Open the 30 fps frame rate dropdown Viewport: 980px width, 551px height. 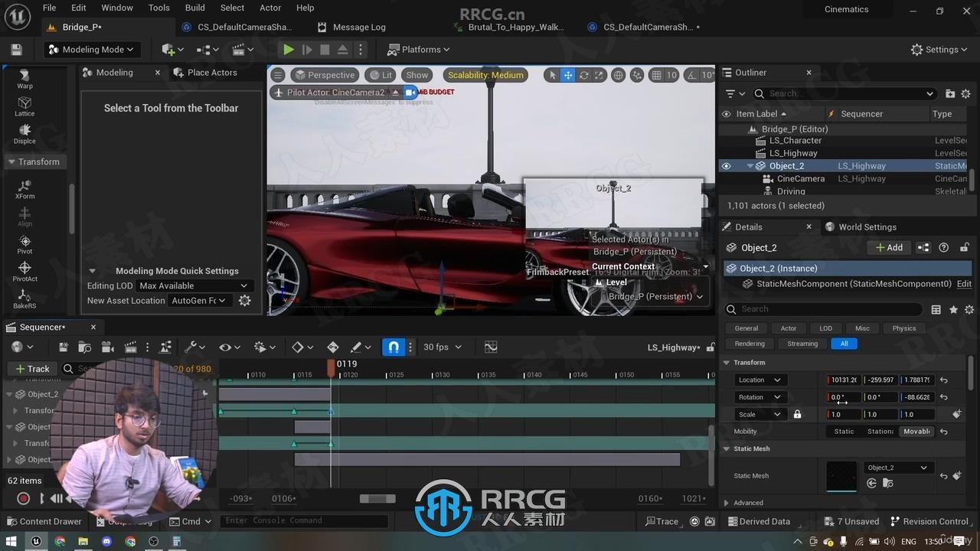[x=443, y=347]
